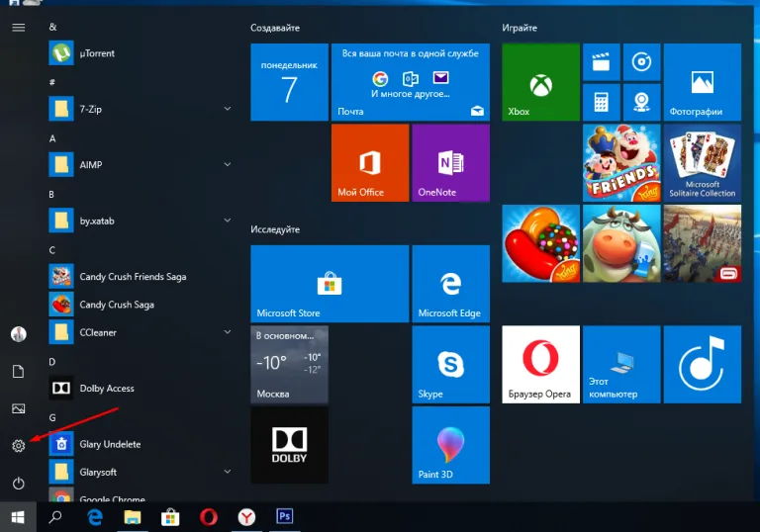Open Candy Crush Saga list entry
This screenshot has height=532, width=760.
pos(140,305)
